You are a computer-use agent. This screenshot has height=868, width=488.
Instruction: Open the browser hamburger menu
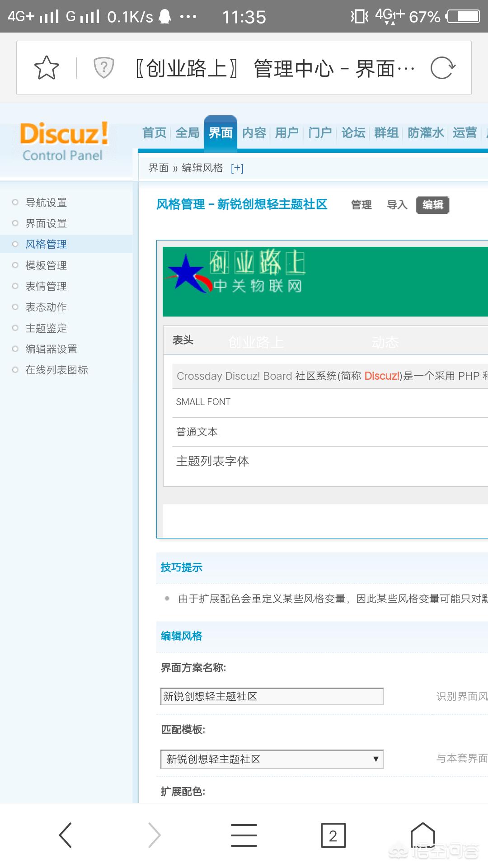[x=244, y=835]
